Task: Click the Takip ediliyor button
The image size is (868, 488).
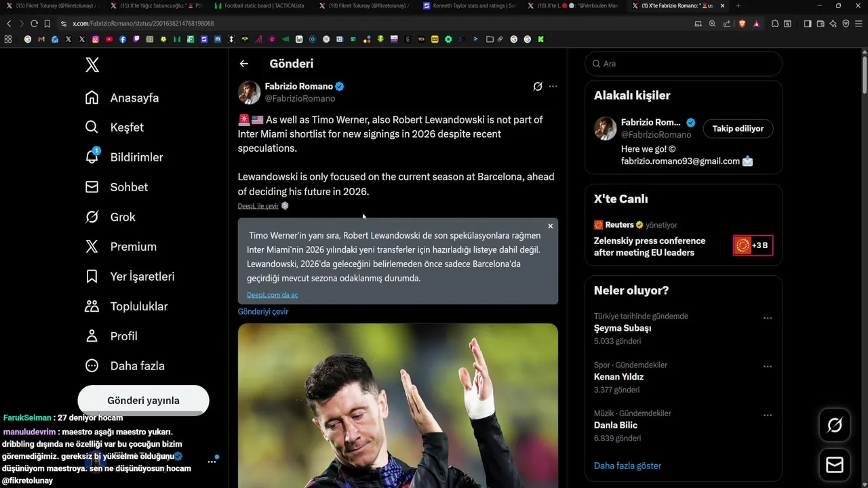Action: (x=738, y=128)
